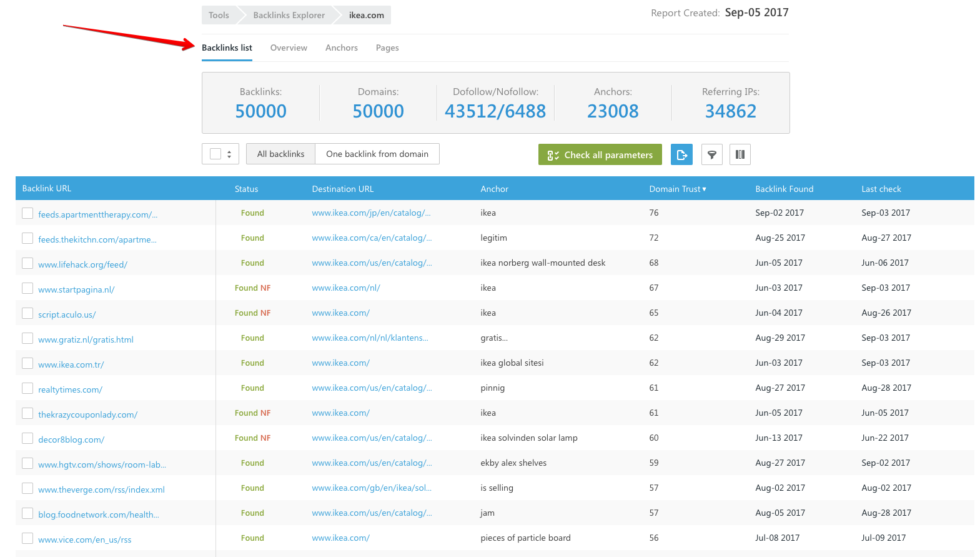Check the www.lifehack.org/feed/ row checkbox

[27, 263]
